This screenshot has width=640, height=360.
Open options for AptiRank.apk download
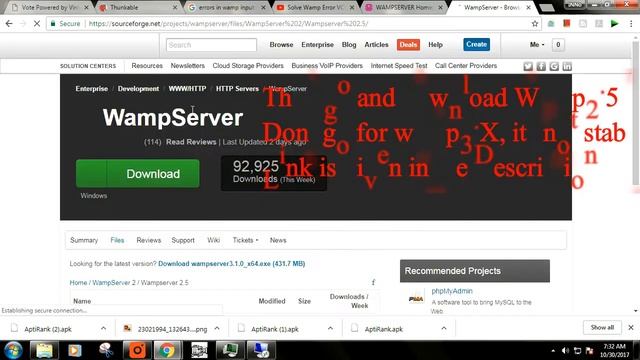tap(444, 328)
